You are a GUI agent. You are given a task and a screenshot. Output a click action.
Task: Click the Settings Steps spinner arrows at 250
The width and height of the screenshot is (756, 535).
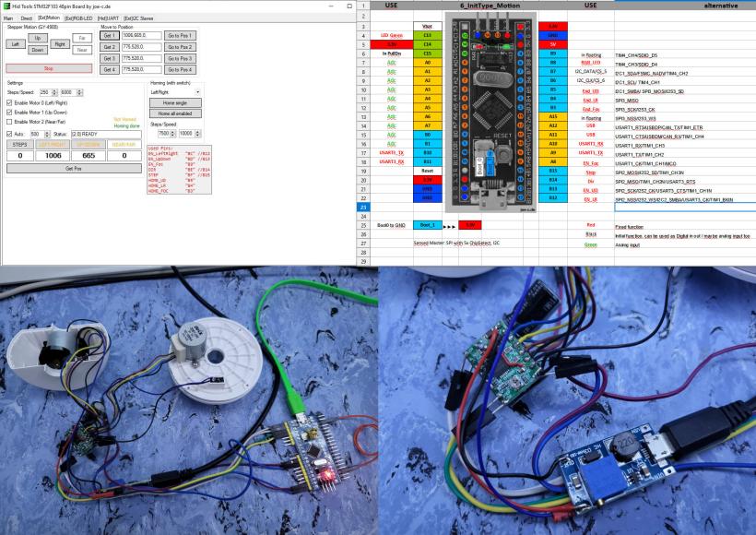(54, 92)
